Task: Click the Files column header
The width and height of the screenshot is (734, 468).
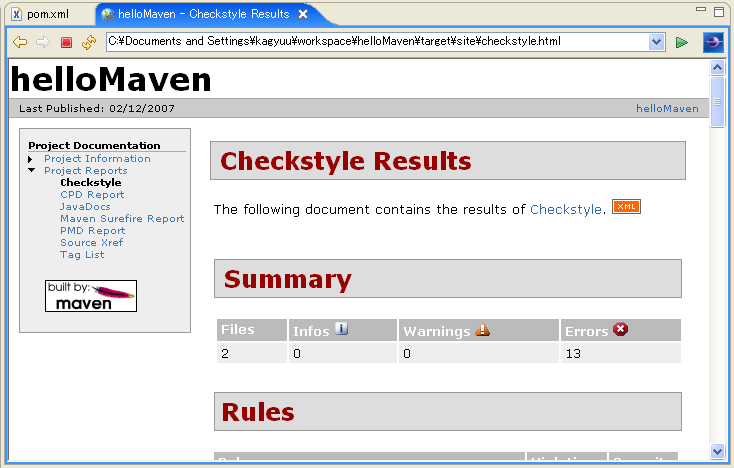Action: point(252,330)
